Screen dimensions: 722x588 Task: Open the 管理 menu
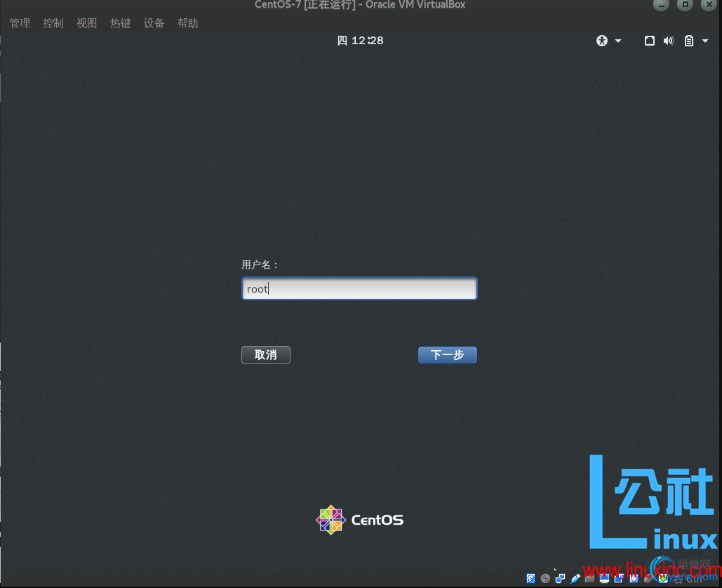[x=20, y=23]
